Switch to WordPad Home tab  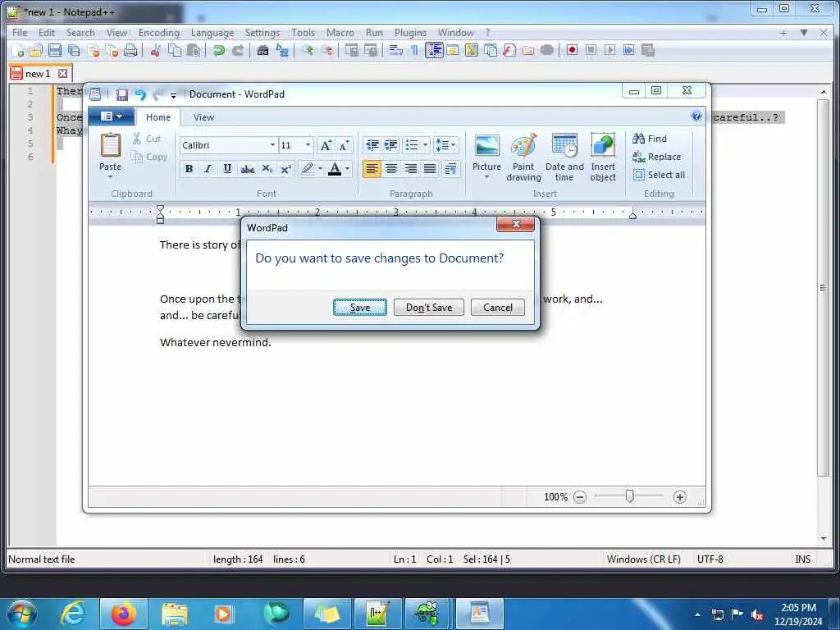(x=158, y=117)
